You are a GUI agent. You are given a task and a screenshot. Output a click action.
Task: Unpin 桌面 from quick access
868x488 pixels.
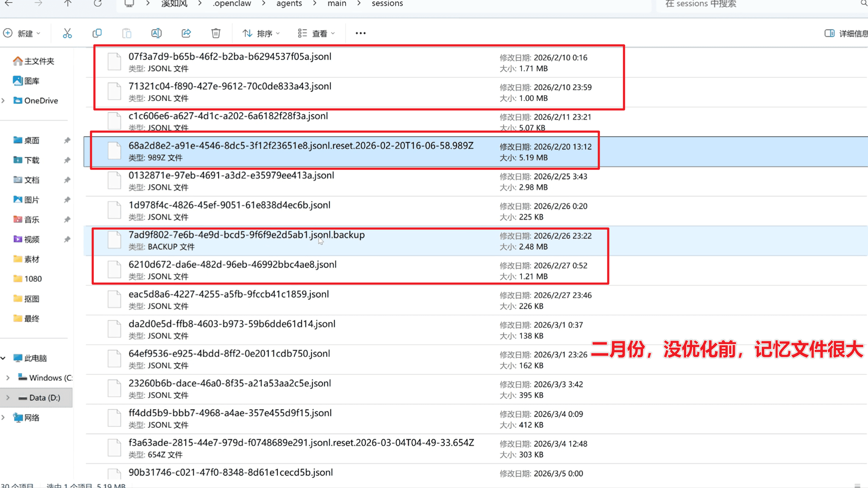coord(67,140)
